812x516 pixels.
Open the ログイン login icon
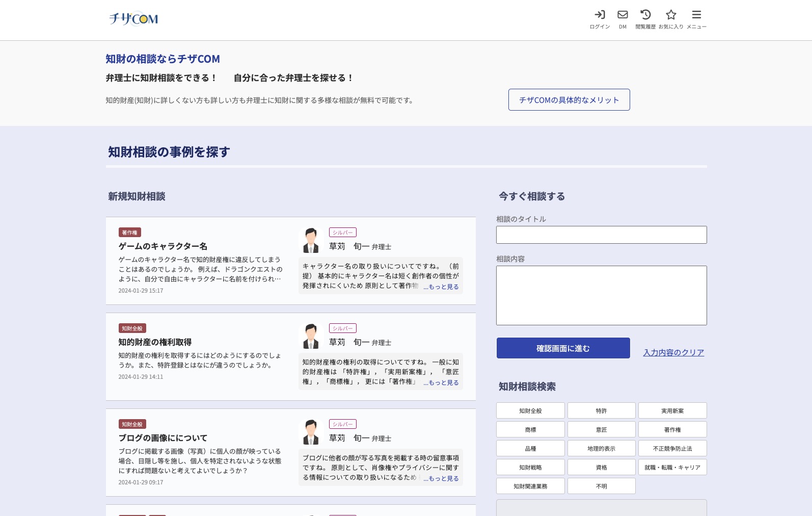600,19
